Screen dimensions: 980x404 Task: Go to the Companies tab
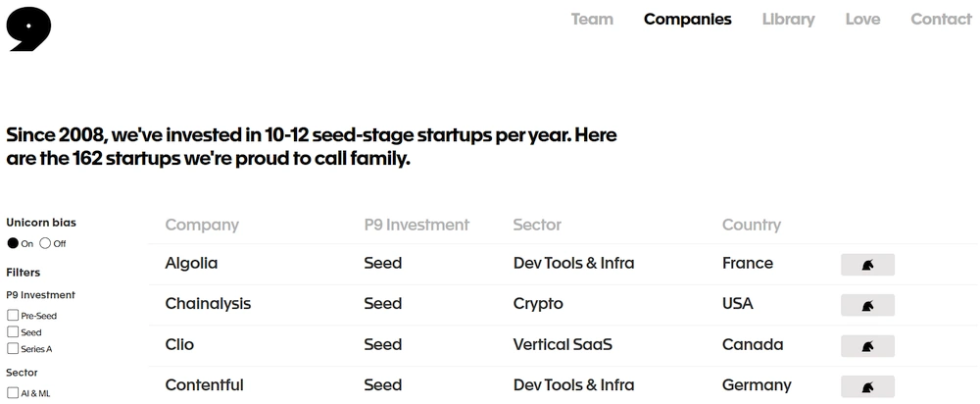pos(687,20)
